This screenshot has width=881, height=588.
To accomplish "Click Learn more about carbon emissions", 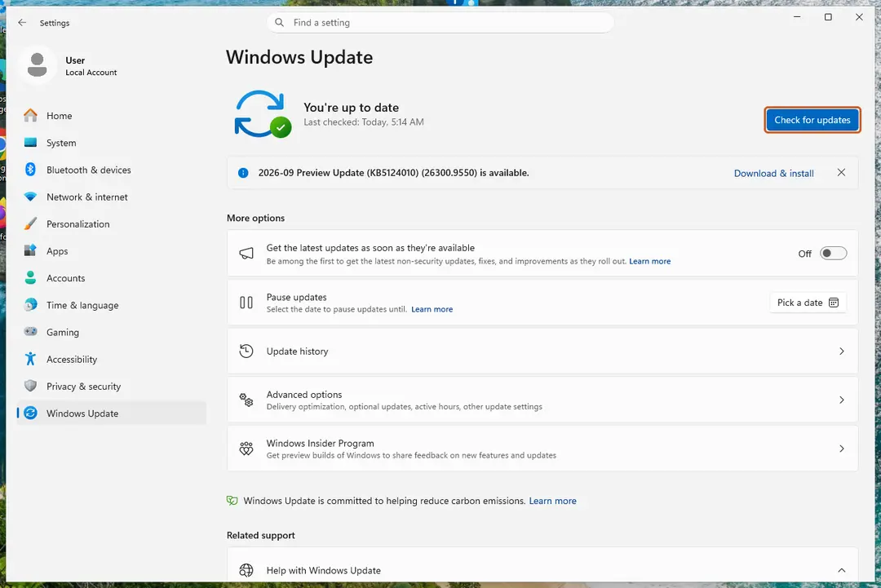I will 552,501.
